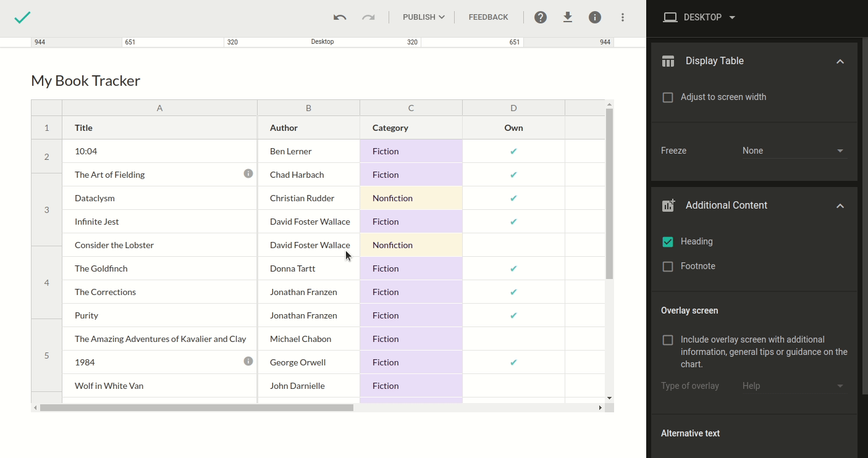868x458 pixels.
Task: Open the PUBLISH menu
Action: [423, 17]
